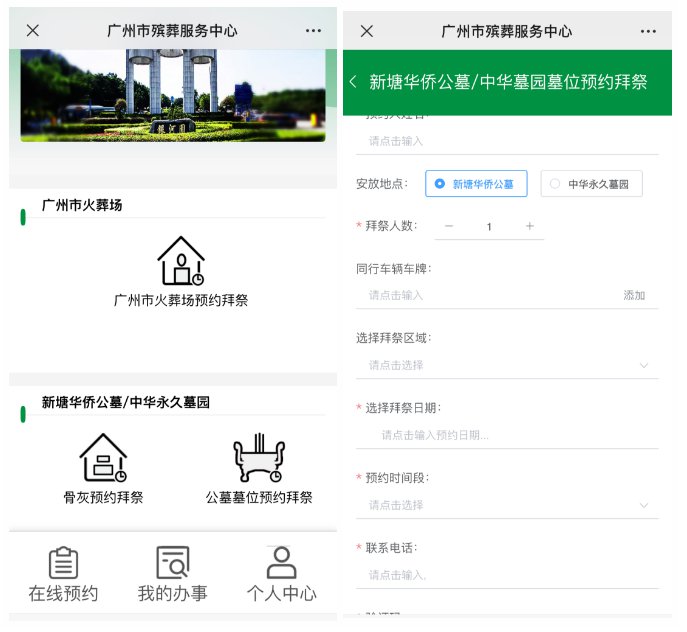
Task: Open the three-dot menu on the left screen
Action: (313, 31)
